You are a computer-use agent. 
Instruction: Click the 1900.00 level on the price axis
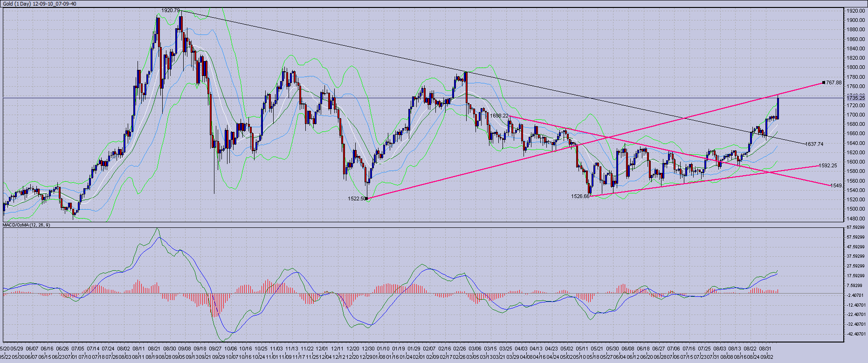[856, 20]
